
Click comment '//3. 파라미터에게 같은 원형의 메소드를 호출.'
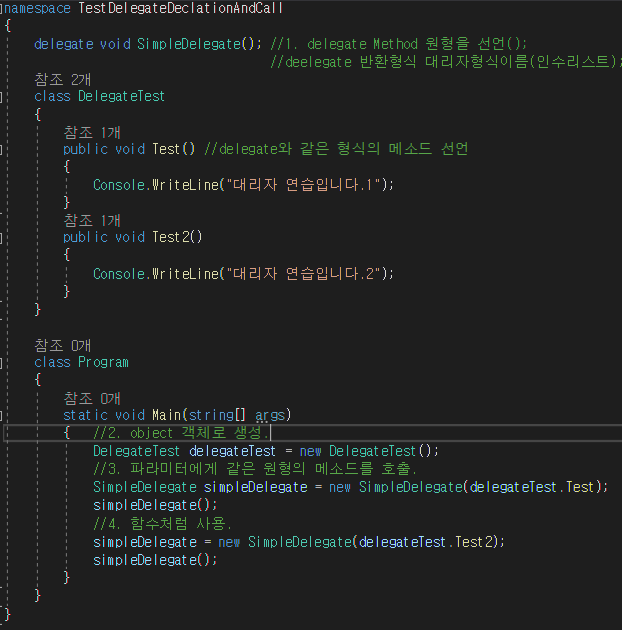(255, 468)
